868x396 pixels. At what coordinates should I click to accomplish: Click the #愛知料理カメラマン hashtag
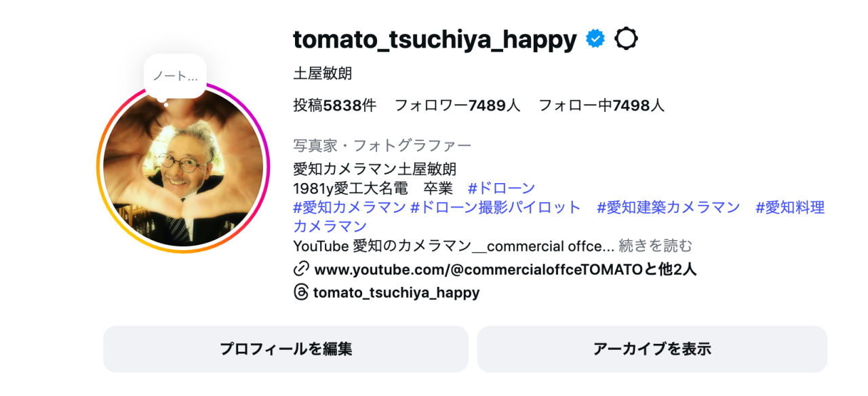tap(790, 207)
